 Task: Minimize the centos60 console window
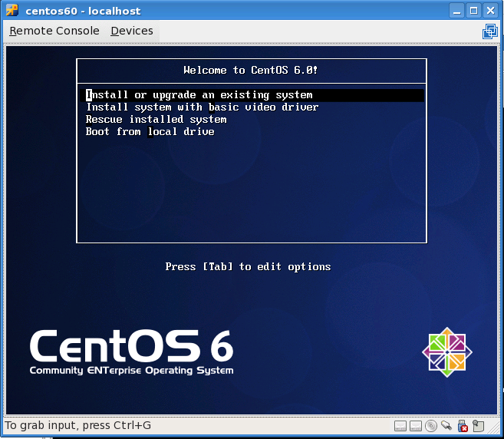(457, 11)
